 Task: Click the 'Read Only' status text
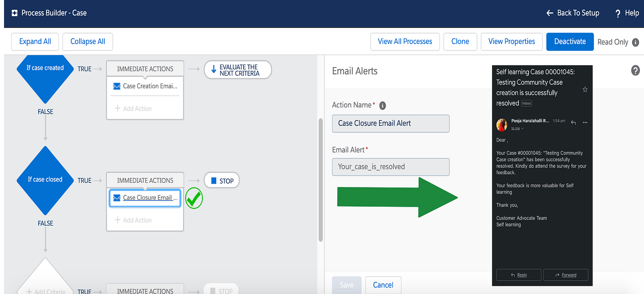tap(613, 42)
